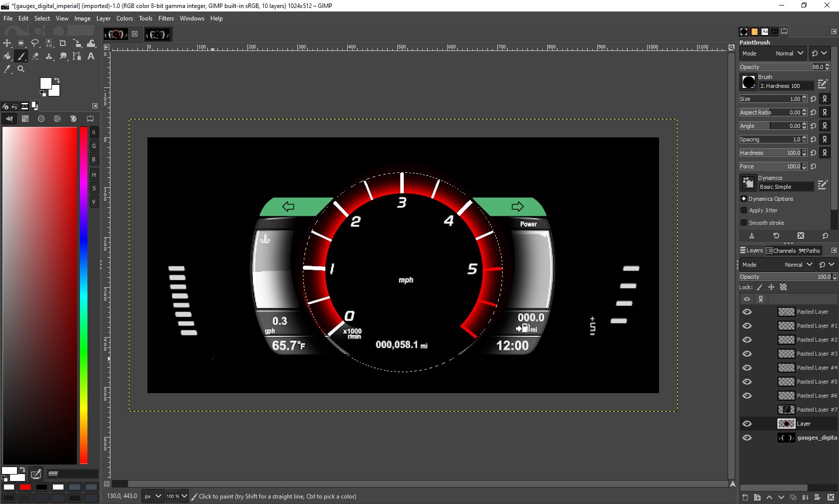Hide the Pasted Layer #3 layer
Image resolution: width=839 pixels, height=504 pixels.
(747, 354)
